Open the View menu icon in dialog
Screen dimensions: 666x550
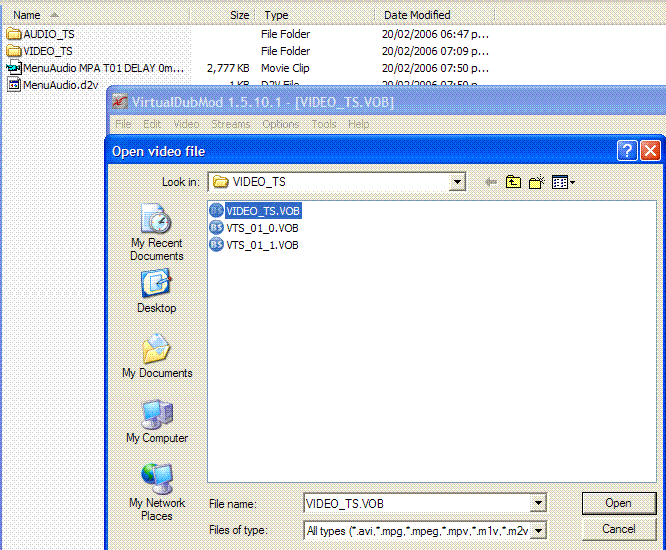[563, 183]
